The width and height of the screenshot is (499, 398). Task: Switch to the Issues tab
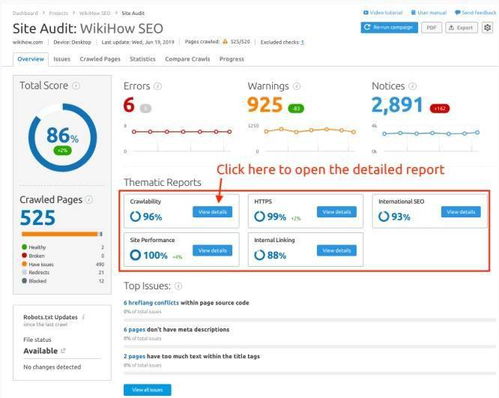(x=62, y=59)
